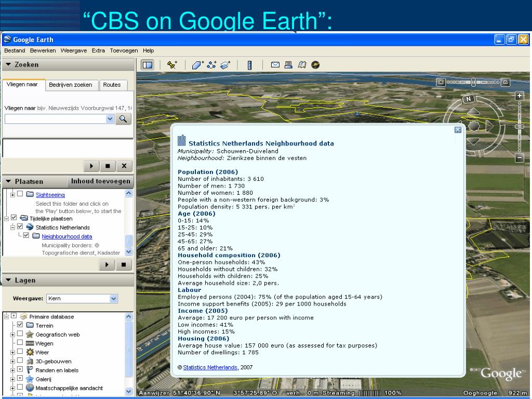Open the Neighbourhood data link
Screen dimensions: 532x399
coord(67,236)
